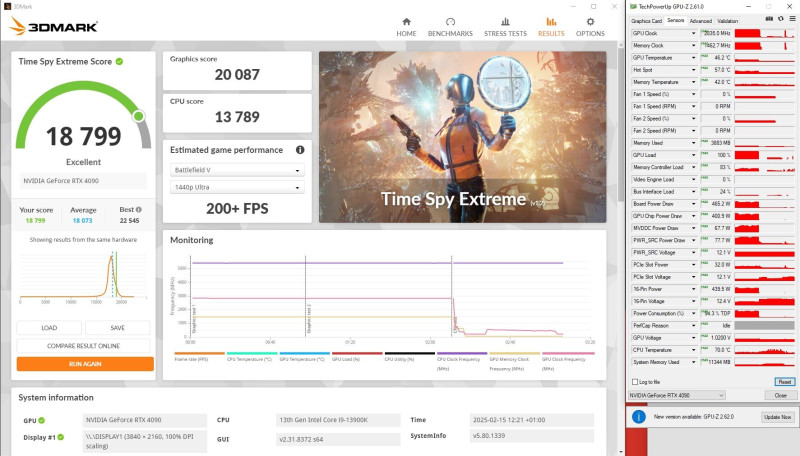Image resolution: width=800 pixels, height=456 pixels.
Task: Click the GPU-Z Reset button
Action: coord(784,382)
